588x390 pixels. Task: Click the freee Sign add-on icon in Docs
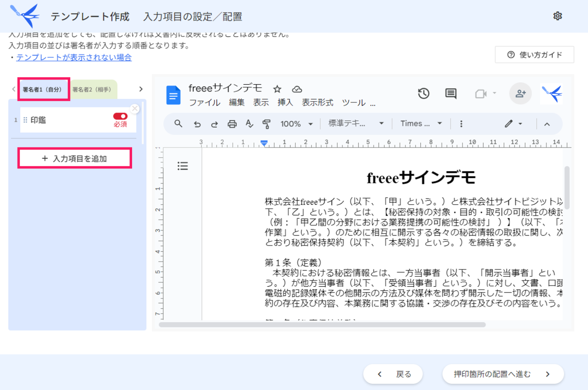tap(552, 94)
